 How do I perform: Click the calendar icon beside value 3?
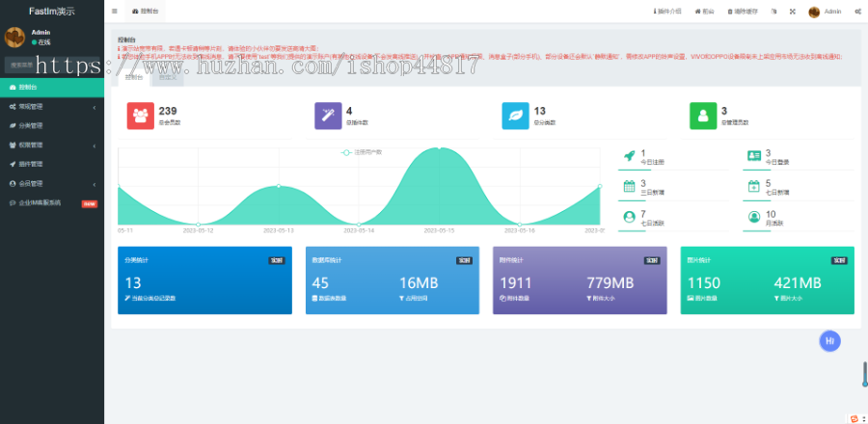[629, 186]
